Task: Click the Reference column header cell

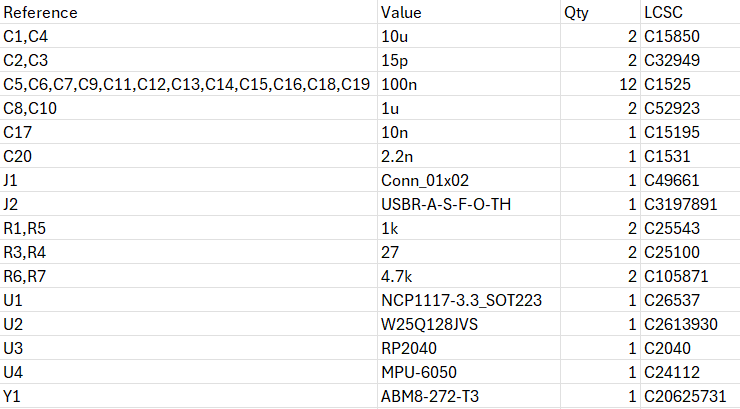Action: [x=41, y=13]
